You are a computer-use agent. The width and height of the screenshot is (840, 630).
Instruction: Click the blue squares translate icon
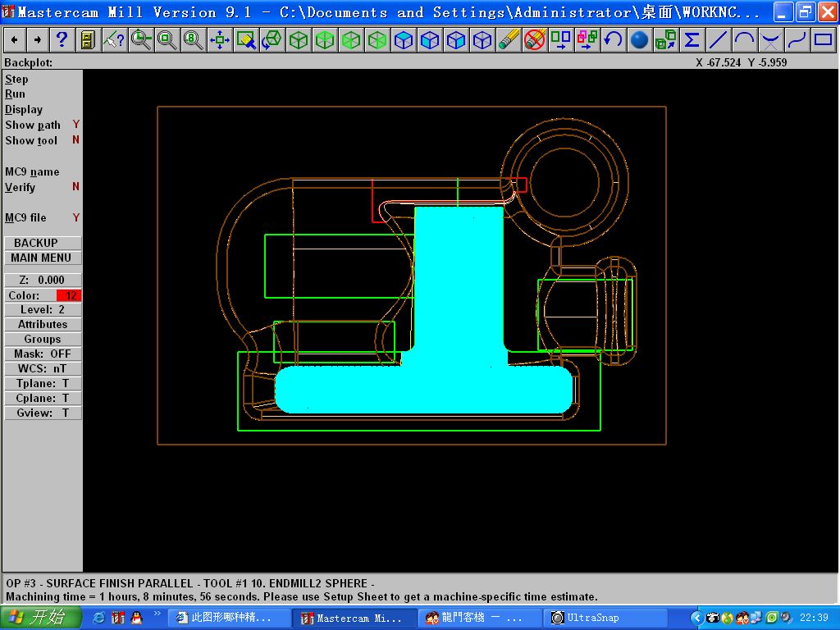[x=560, y=39]
